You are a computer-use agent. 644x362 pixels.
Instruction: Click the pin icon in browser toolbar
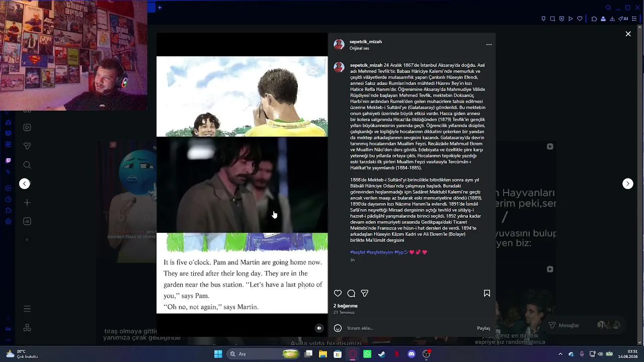click(x=543, y=19)
